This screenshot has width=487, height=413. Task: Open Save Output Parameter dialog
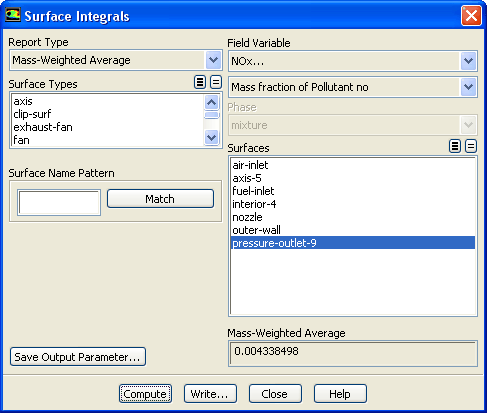click(78, 357)
